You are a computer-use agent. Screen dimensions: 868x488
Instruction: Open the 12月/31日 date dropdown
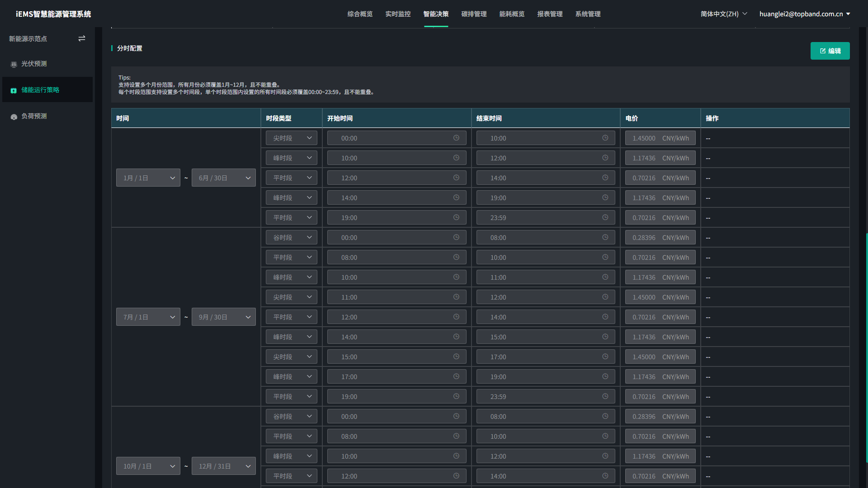pos(224,466)
